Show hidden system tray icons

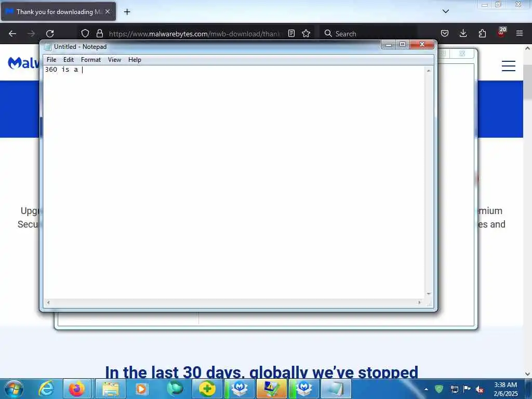pos(426,389)
